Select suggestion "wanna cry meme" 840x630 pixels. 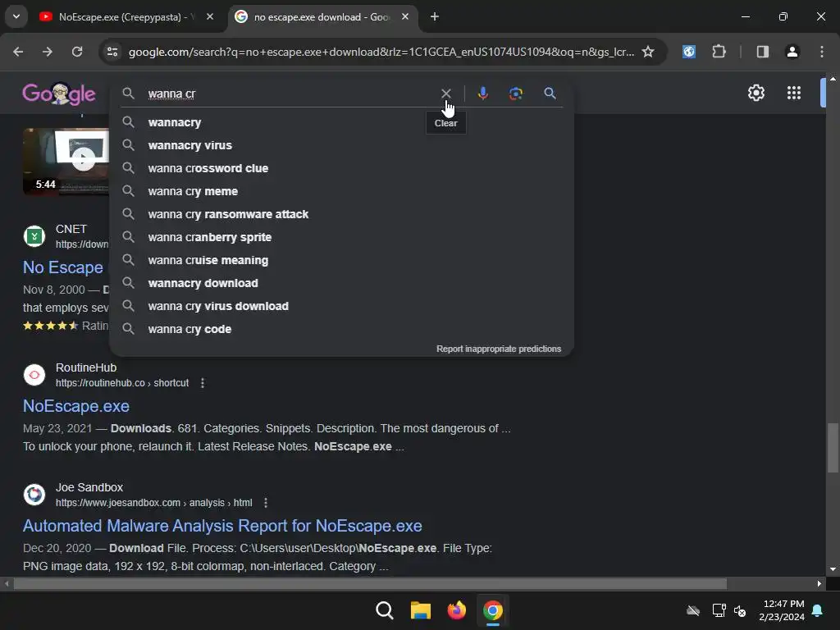click(x=341, y=191)
